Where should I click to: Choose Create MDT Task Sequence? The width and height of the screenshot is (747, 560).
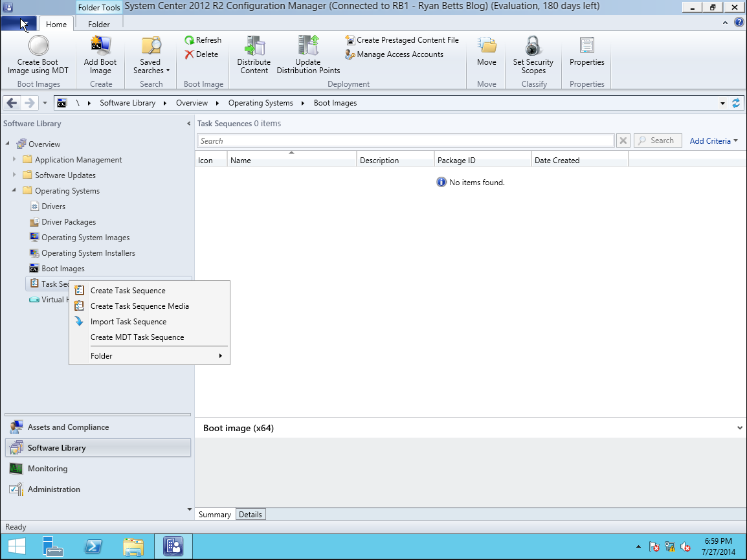pyautogui.click(x=150, y=337)
